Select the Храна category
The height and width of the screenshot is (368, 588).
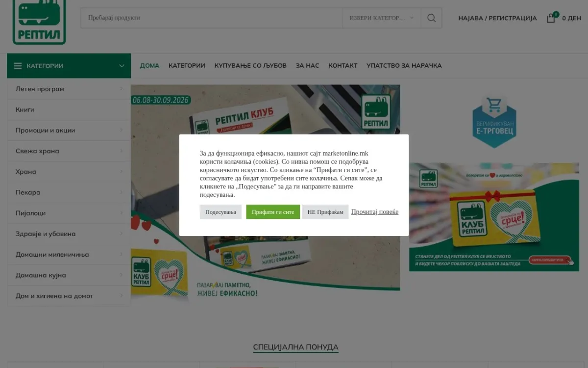(26, 171)
